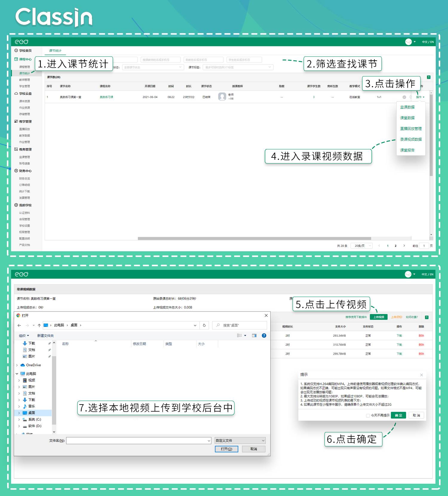Select 视频 folder in the tree
Image resolution: width=448 pixels, height=496 pixels.
pyautogui.click(x=31, y=380)
